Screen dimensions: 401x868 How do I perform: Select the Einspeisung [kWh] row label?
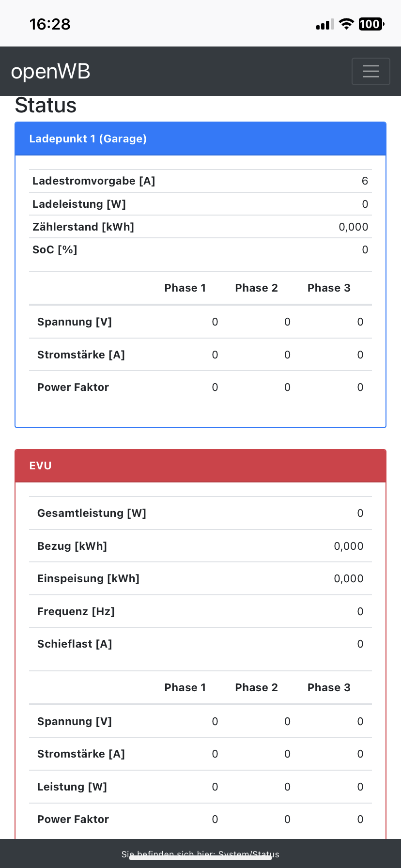[x=88, y=579]
